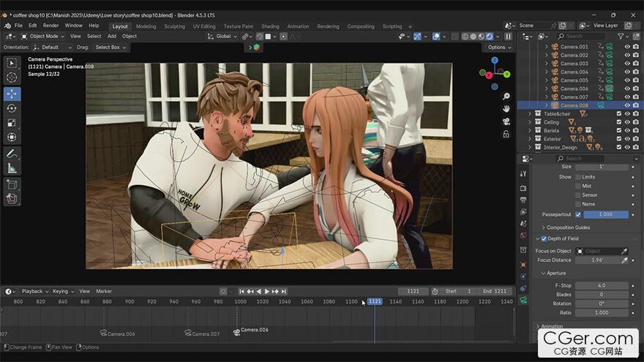Select the Move tool in the viewport toolbar
The image size is (644, 362).
coord(12,94)
